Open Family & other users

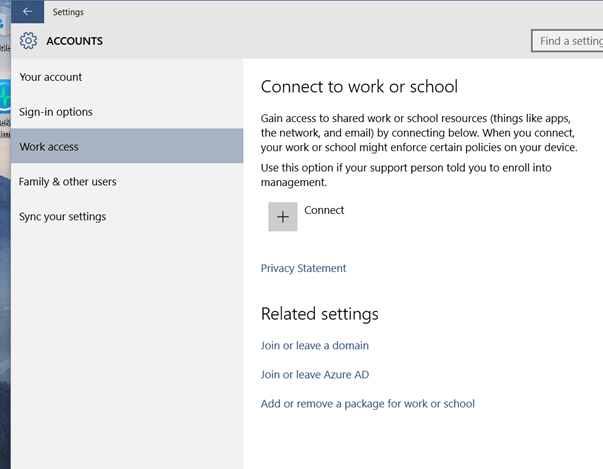coord(68,182)
